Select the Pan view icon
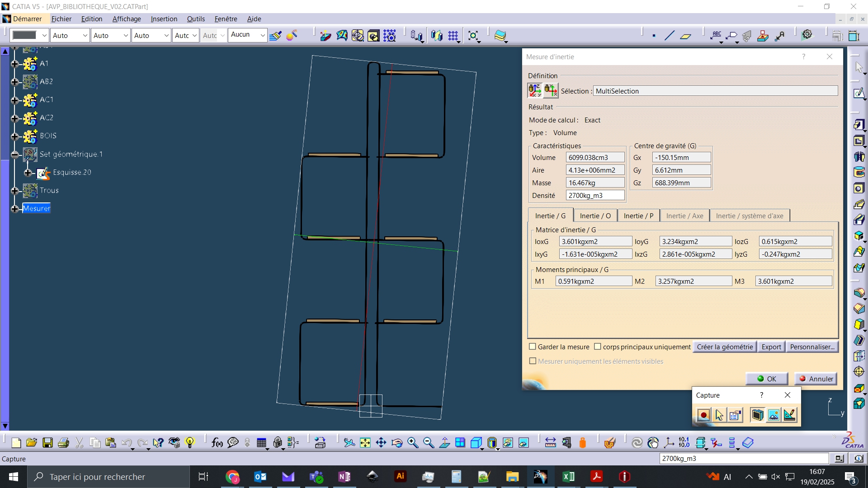This screenshot has width=868, height=488. [381, 443]
